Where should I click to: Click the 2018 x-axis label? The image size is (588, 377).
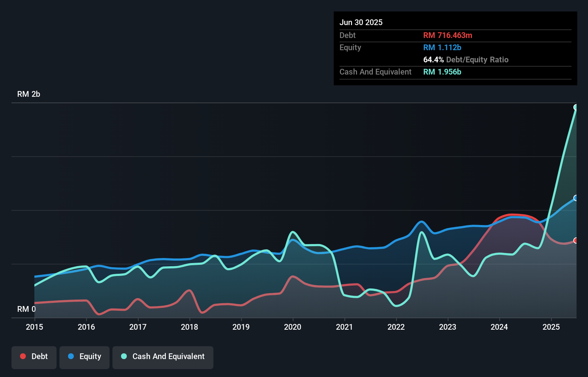tap(189, 327)
